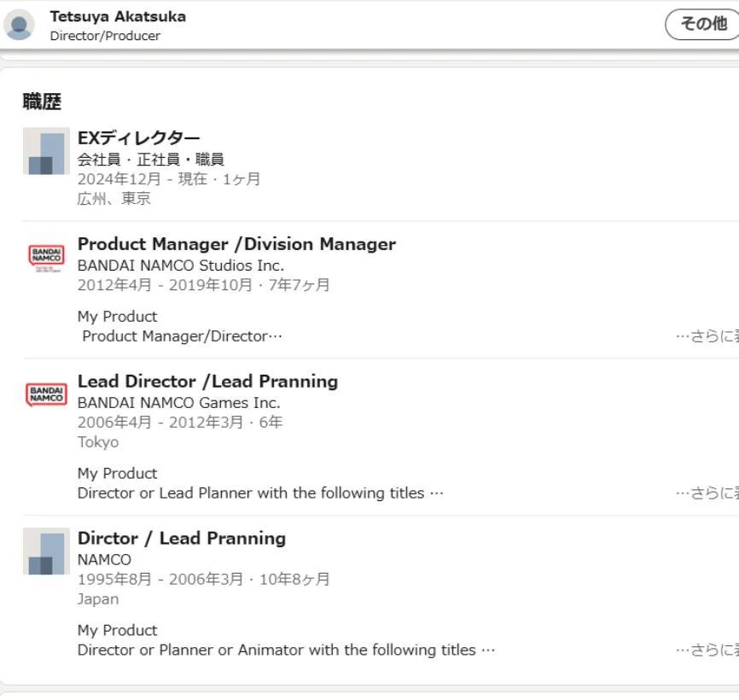Select the Dirctor / Lead Pranning title
This screenshot has height=700, width=739.
pyautogui.click(x=181, y=538)
